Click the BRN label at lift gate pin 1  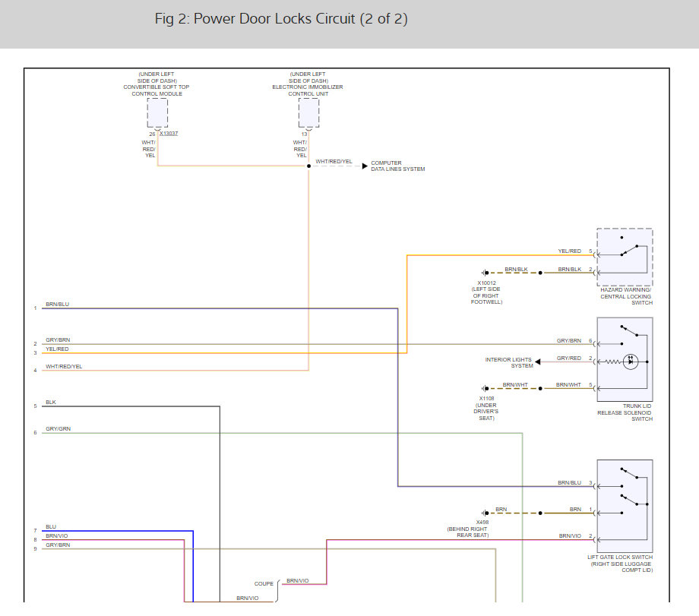pos(575,509)
